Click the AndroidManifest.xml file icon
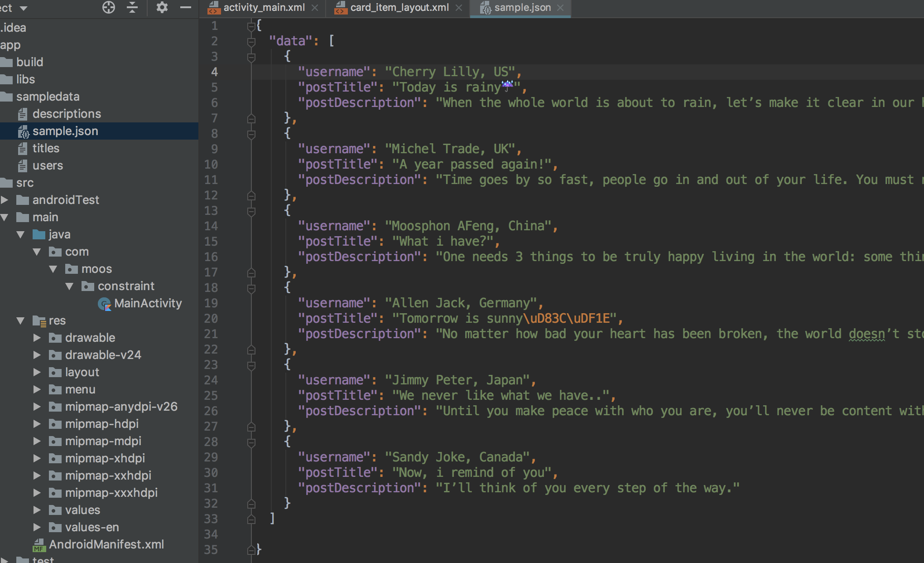The height and width of the screenshot is (563, 924). (x=39, y=545)
